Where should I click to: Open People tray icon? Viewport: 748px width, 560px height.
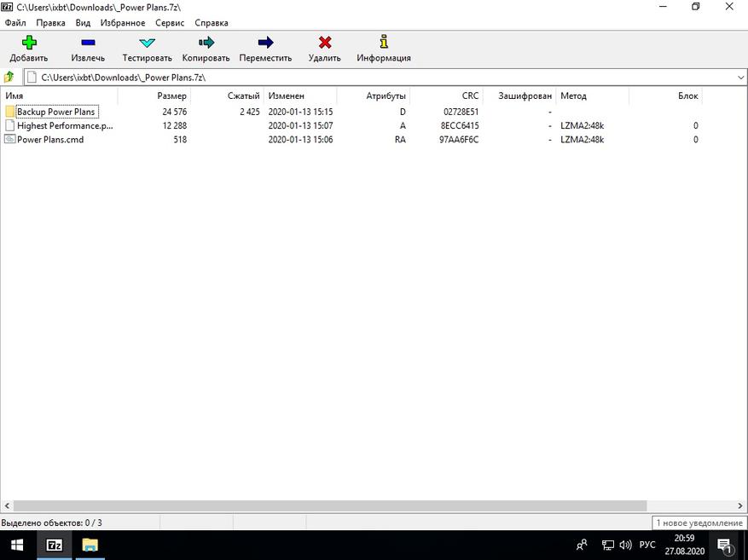coord(582,545)
